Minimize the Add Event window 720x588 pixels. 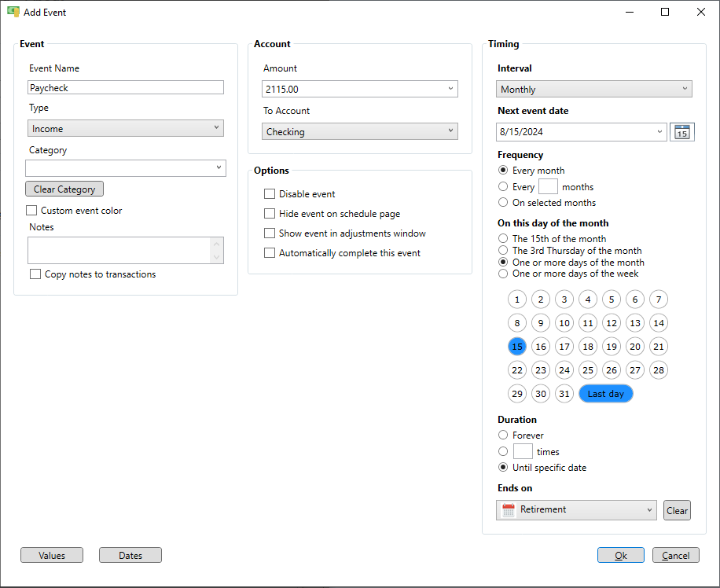coord(630,12)
